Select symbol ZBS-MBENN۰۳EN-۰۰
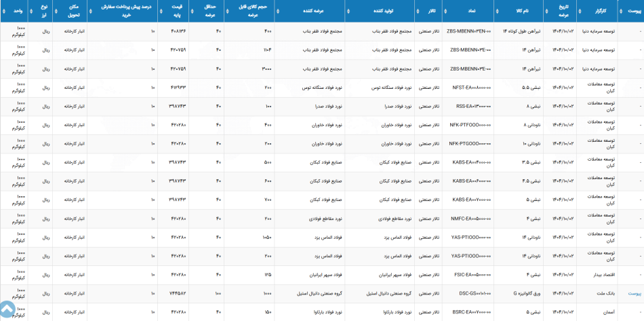This screenshot has width=644, height=321. [x=468, y=31]
